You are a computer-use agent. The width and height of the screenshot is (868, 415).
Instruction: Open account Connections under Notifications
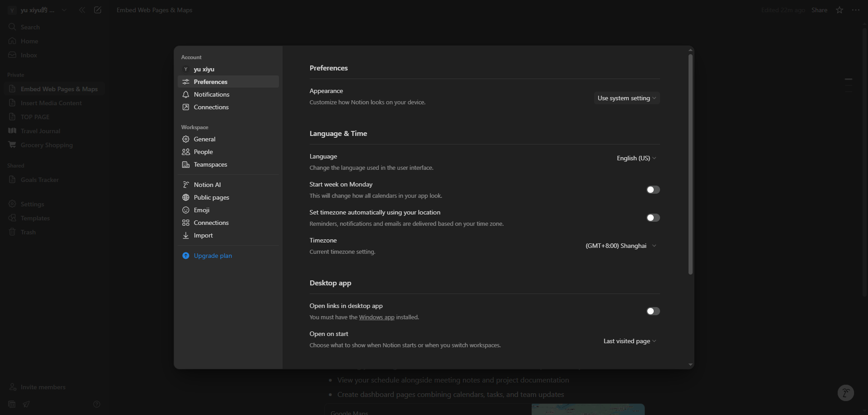[228, 107]
